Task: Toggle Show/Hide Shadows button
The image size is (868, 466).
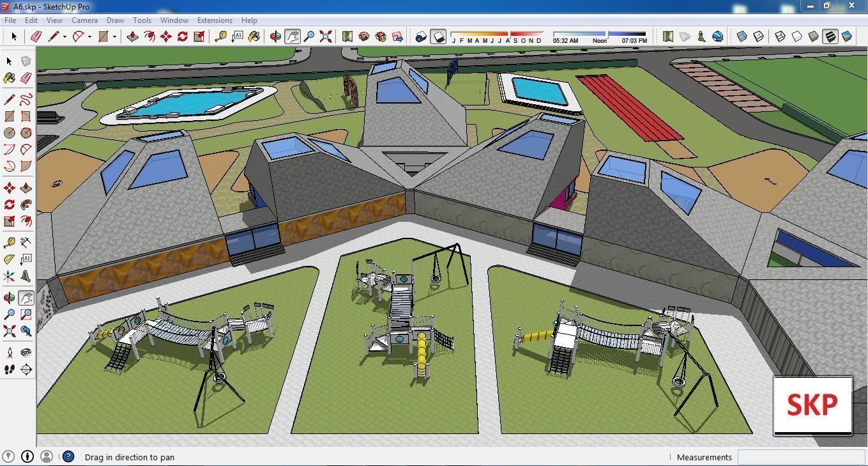Action: pyautogui.click(x=438, y=36)
